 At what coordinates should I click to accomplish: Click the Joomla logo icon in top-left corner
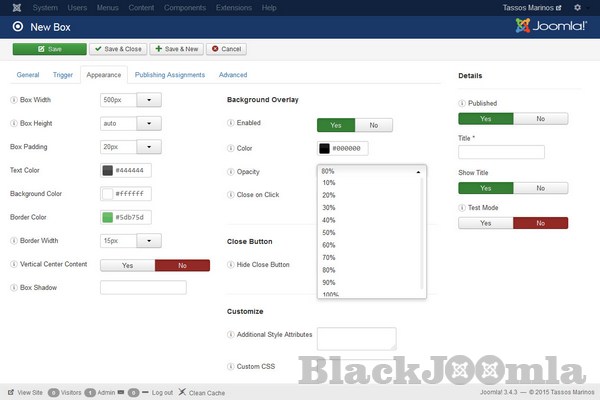(x=10, y=7)
